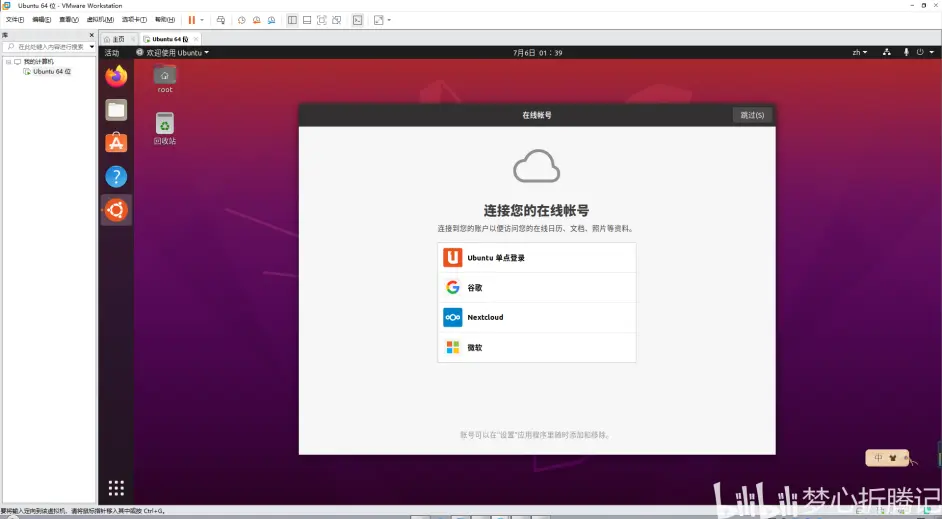Expand the system menu arrow at top right
This screenshot has width=942, height=519.
pyautogui.click(x=932, y=53)
